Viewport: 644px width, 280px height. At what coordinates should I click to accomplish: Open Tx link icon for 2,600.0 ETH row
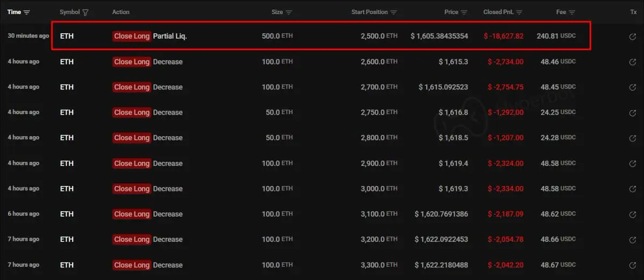click(632, 62)
